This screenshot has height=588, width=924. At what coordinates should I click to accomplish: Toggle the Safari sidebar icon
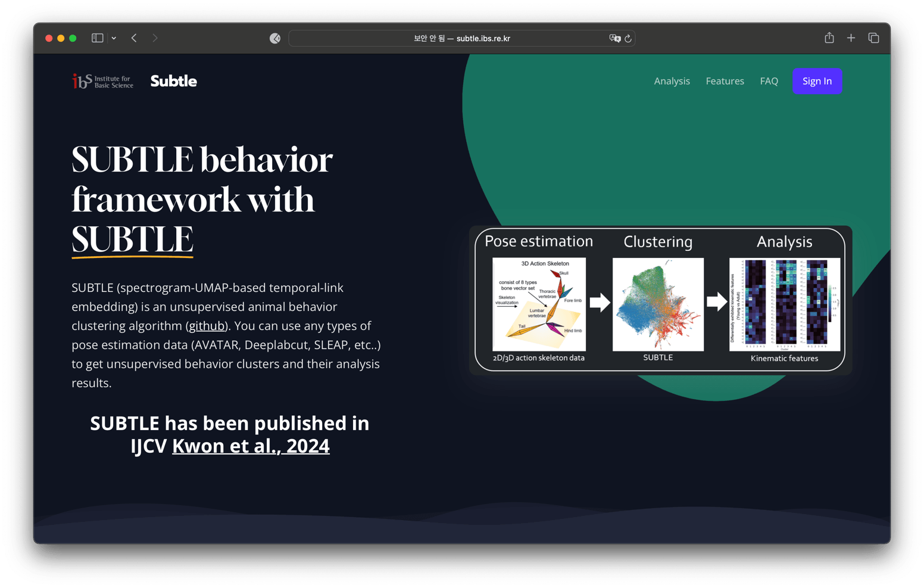98,38
